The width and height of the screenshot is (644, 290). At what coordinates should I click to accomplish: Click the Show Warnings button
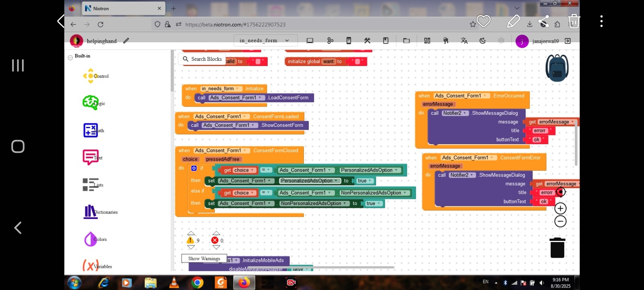pyautogui.click(x=204, y=259)
